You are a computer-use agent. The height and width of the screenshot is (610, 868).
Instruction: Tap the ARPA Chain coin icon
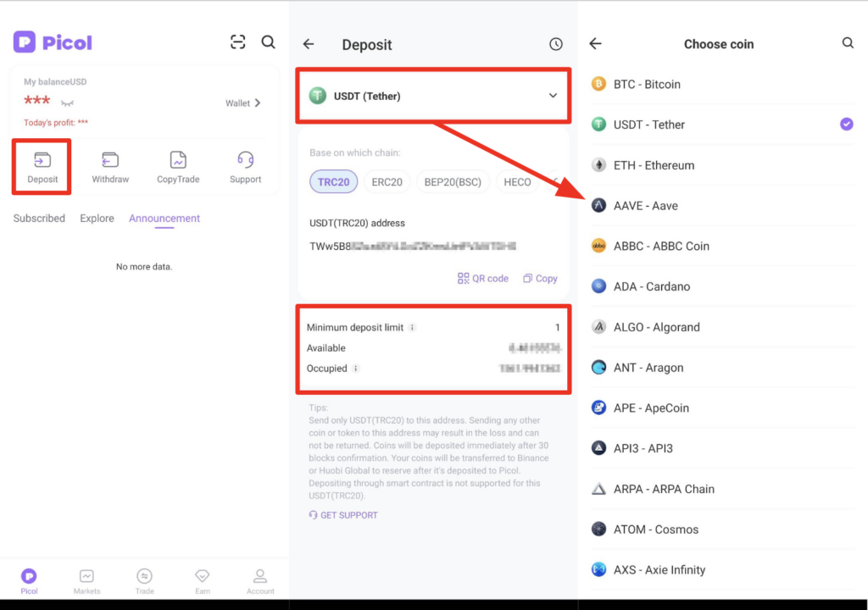point(598,488)
